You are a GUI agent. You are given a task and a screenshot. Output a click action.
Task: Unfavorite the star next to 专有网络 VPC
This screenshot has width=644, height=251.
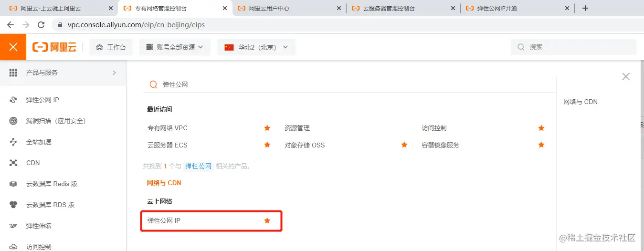(x=267, y=128)
